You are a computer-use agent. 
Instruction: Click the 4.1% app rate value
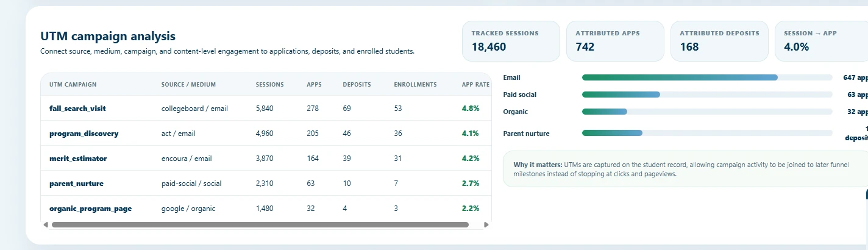pyautogui.click(x=471, y=134)
